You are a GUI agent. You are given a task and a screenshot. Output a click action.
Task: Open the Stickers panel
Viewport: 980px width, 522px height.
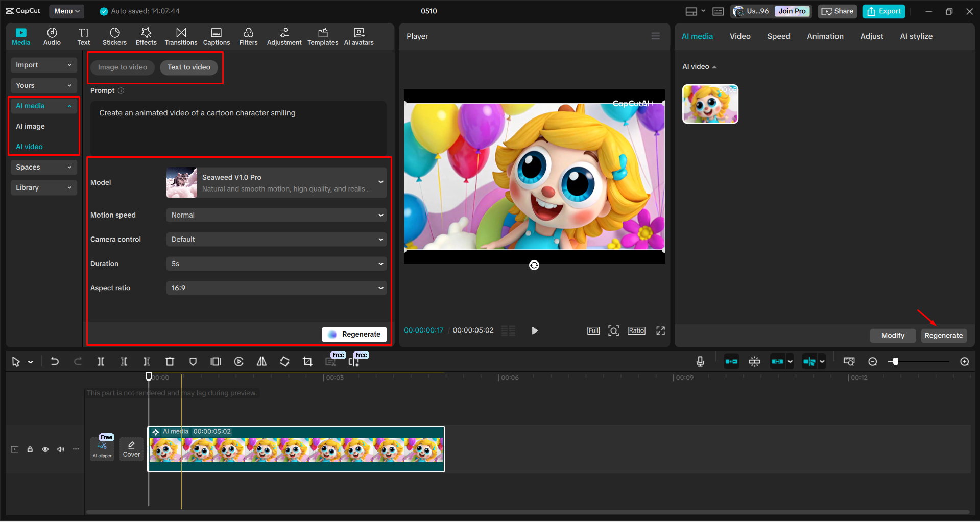114,36
